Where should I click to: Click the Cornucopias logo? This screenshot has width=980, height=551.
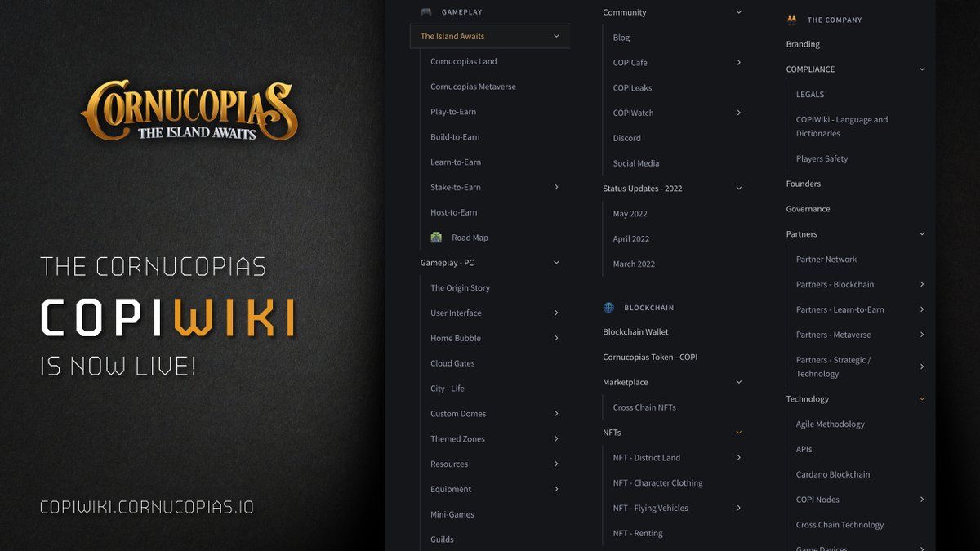coord(189,110)
